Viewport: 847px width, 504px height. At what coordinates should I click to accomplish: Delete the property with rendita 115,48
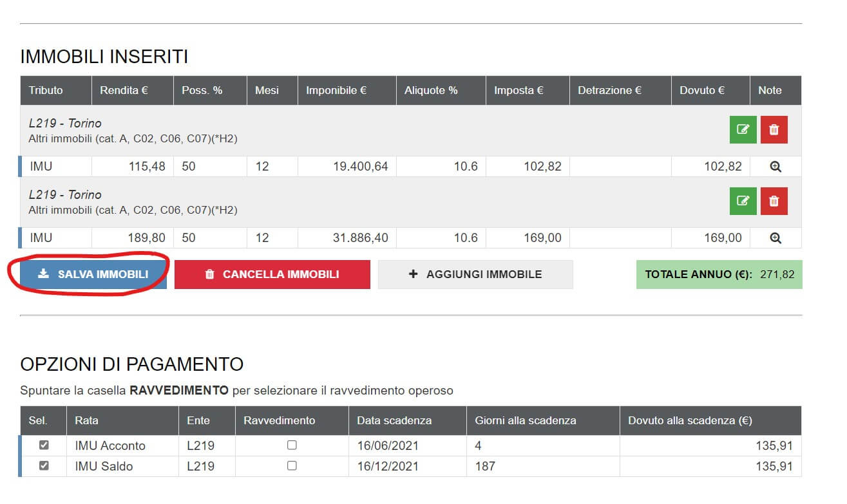(x=774, y=129)
